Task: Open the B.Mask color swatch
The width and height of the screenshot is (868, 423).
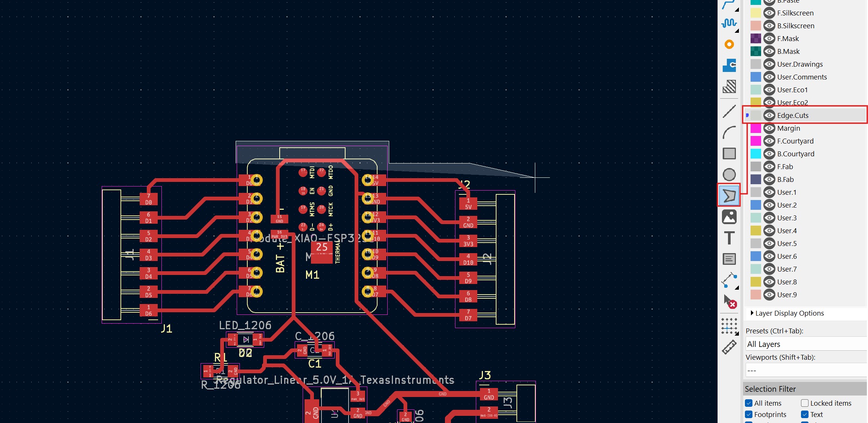Action: pos(755,51)
